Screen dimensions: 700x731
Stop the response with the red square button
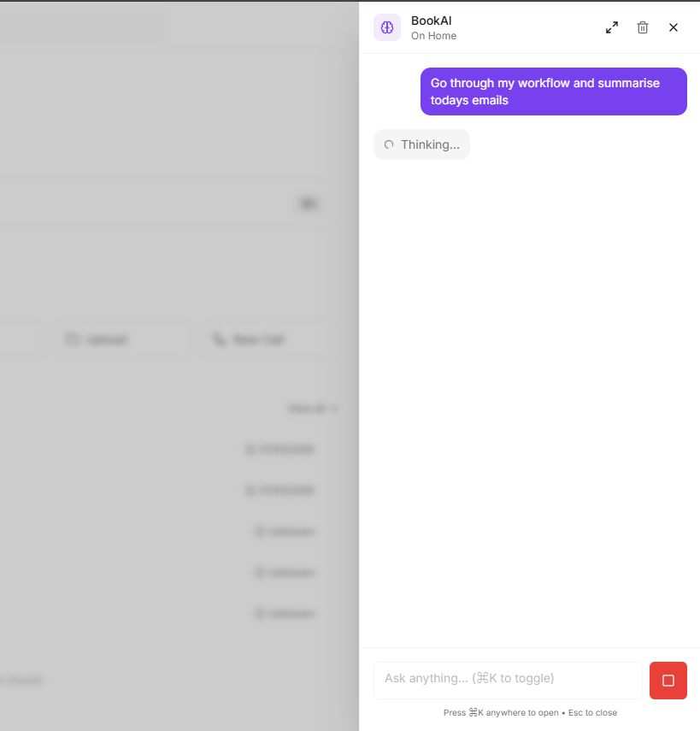pyautogui.click(x=668, y=681)
